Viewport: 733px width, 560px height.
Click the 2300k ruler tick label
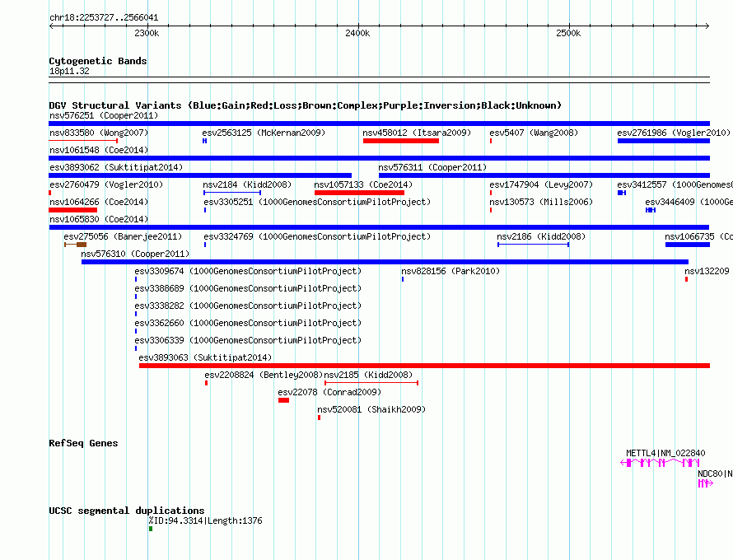[147, 33]
